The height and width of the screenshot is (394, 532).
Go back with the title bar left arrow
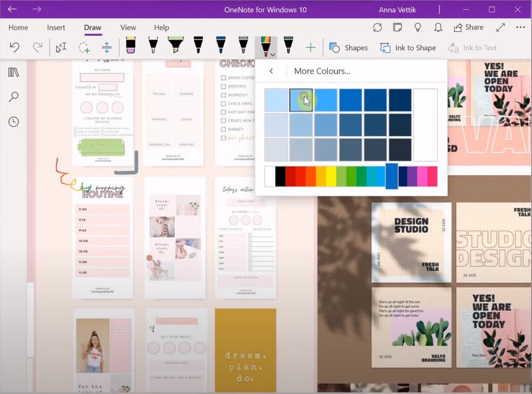(12, 9)
